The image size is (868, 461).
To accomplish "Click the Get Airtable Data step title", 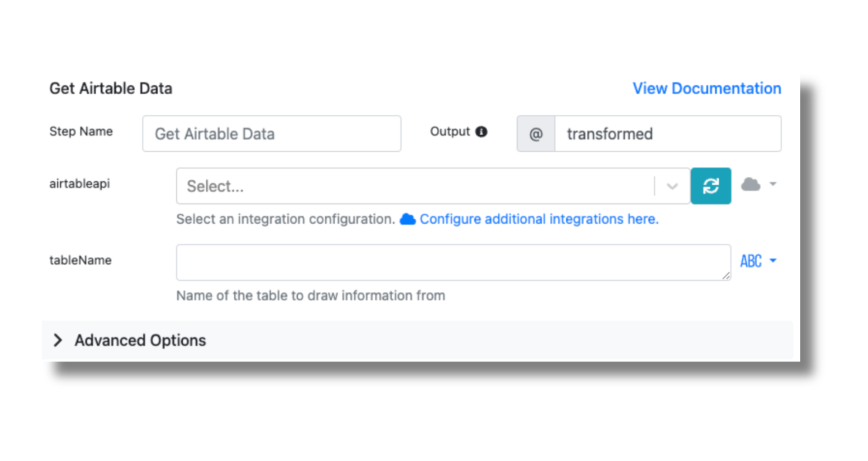I will pos(111,88).
